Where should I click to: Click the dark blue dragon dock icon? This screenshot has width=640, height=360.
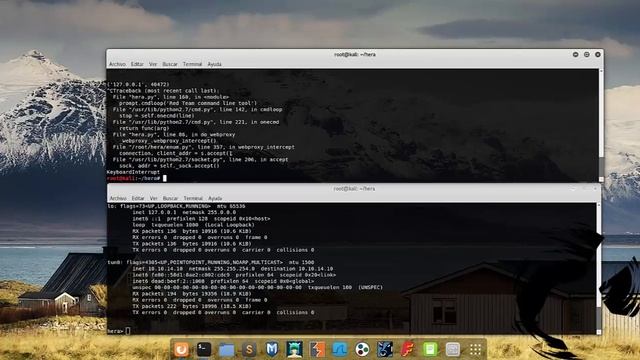[x=384, y=349]
